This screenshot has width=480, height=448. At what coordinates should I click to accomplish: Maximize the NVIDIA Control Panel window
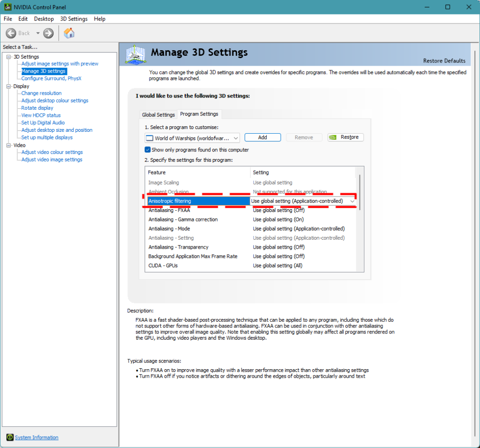[448, 7]
